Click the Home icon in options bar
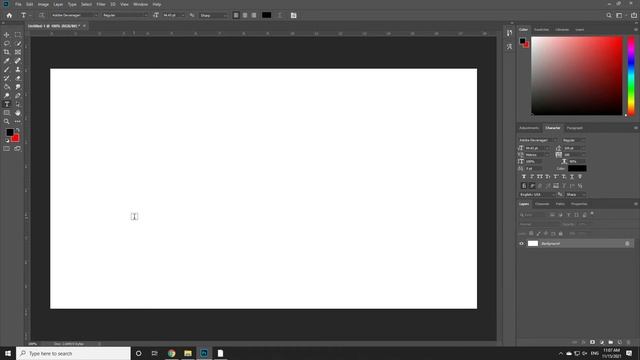Viewport: 640px width, 360px height. pyautogui.click(x=9, y=15)
